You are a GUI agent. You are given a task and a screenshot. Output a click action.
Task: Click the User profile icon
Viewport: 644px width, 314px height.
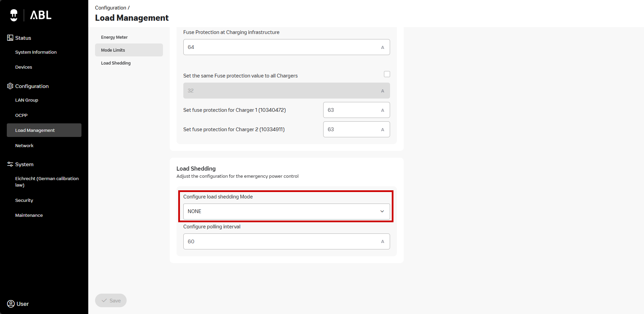[x=11, y=304]
